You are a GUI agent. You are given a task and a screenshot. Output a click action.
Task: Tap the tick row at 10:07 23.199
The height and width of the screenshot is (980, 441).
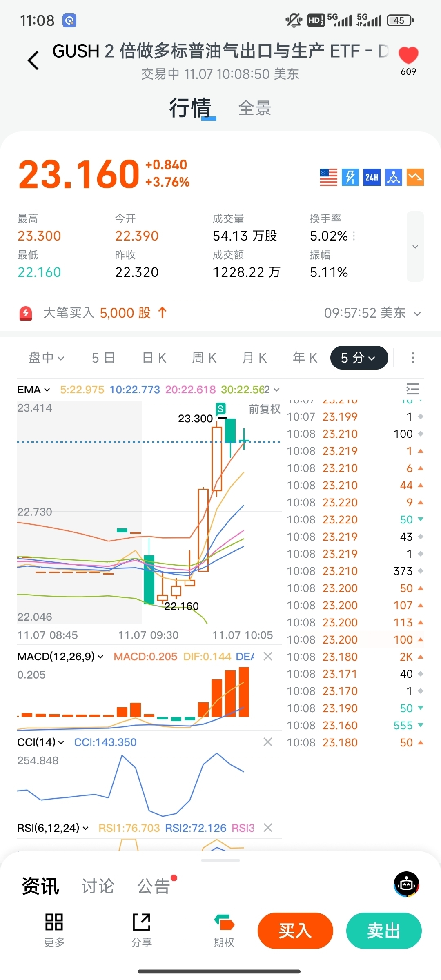355,416
